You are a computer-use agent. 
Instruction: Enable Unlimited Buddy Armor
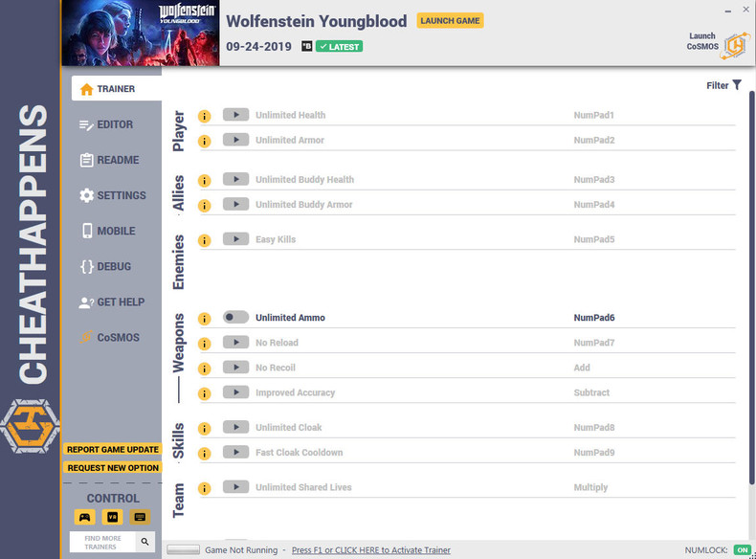235,204
